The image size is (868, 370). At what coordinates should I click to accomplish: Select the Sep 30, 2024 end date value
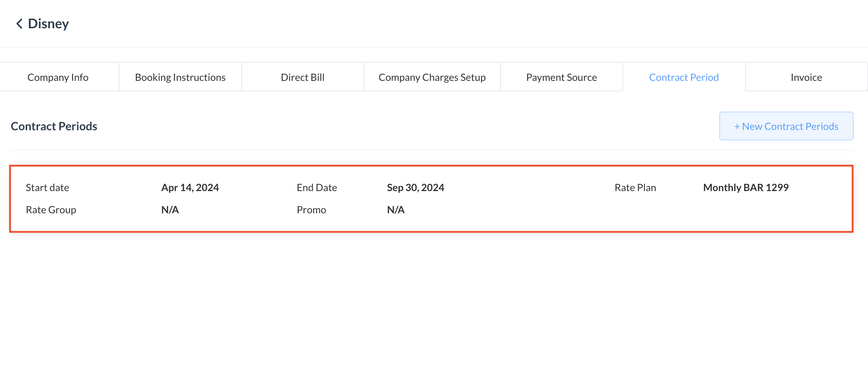coord(415,188)
